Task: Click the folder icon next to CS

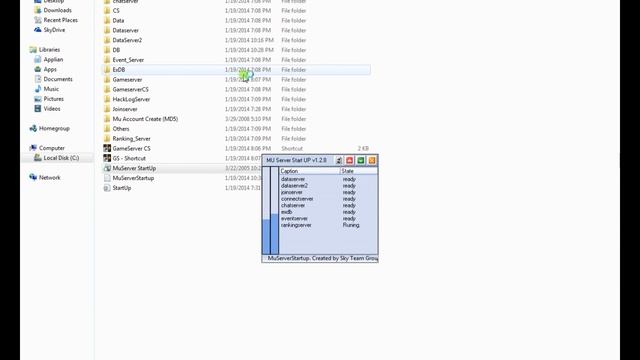Action: 107,11
